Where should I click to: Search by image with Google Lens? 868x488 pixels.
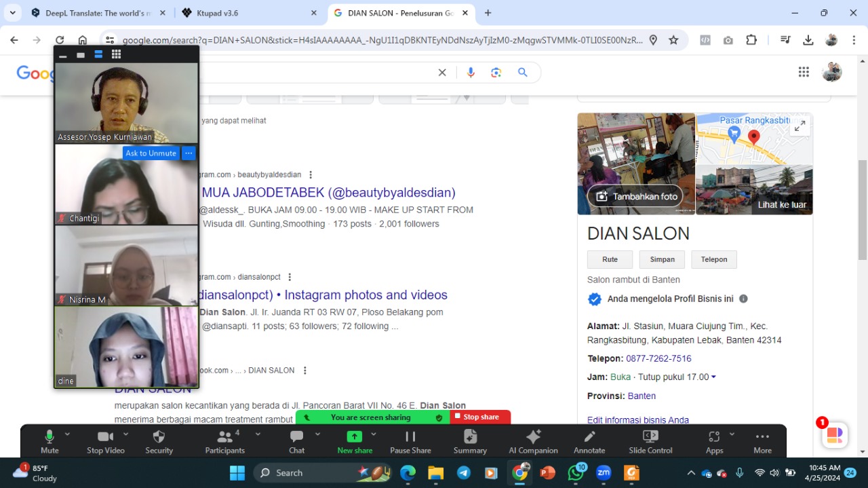496,72
